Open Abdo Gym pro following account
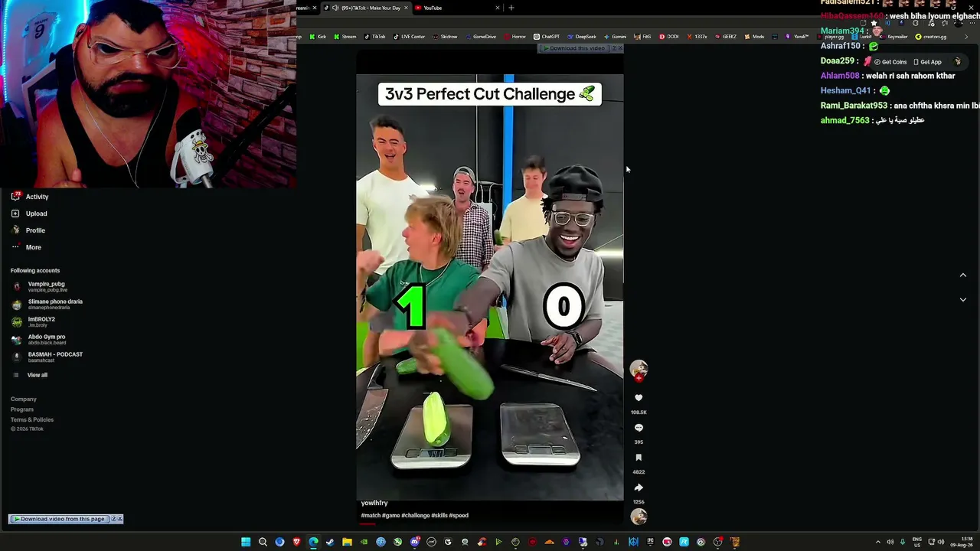The height and width of the screenshot is (551, 980). pyautogui.click(x=46, y=339)
